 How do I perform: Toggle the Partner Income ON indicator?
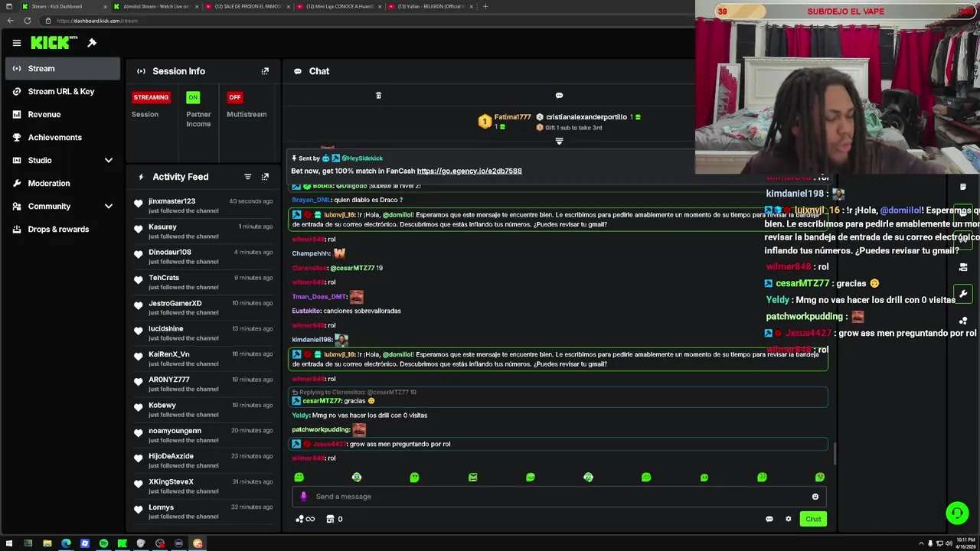[193, 97]
